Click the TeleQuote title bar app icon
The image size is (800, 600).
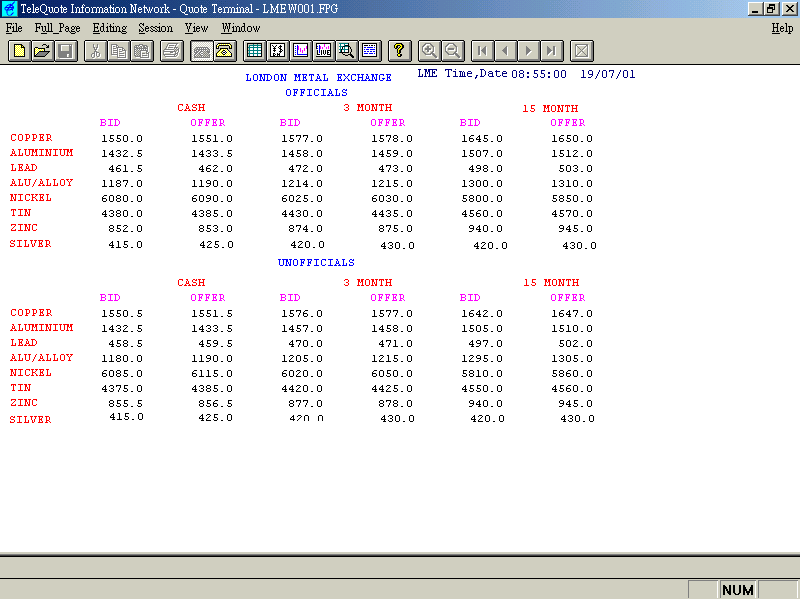tap(10, 9)
